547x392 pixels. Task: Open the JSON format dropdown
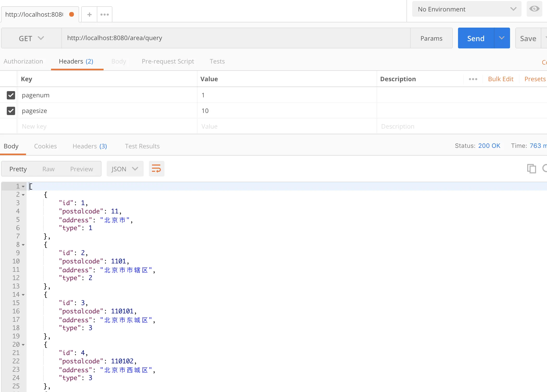point(125,169)
